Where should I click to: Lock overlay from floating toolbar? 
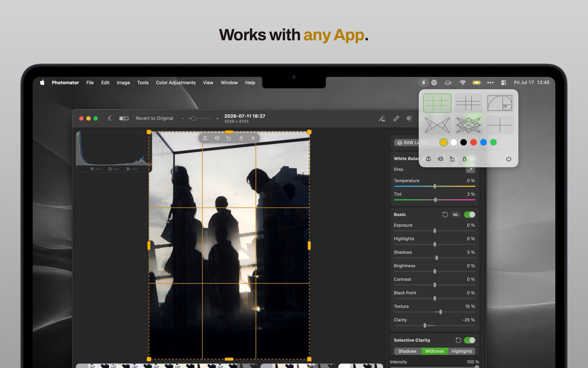tap(241, 138)
